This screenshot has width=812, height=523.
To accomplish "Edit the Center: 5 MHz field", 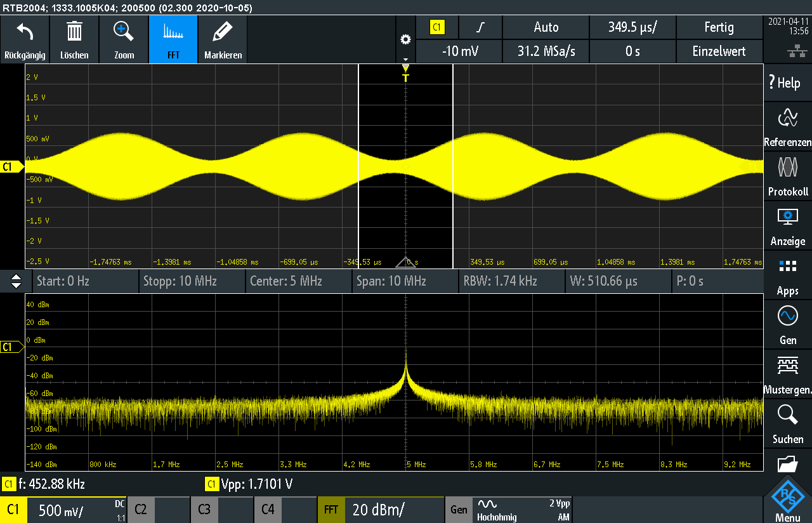I will tap(298, 281).
